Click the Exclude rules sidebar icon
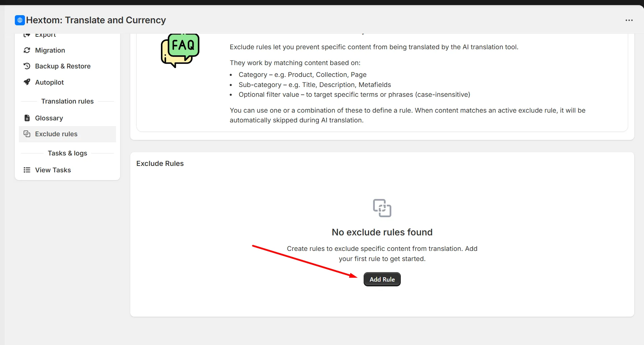644x345 pixels. click(27, 134)
